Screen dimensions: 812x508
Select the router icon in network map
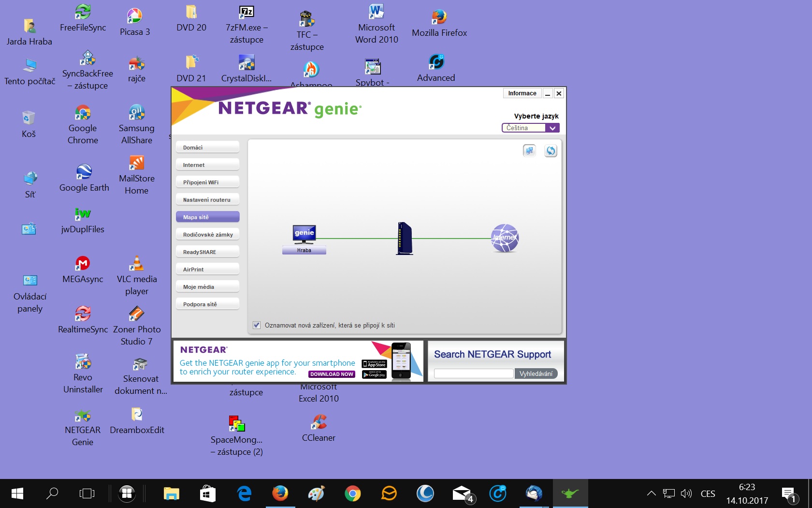pos(405,239)
